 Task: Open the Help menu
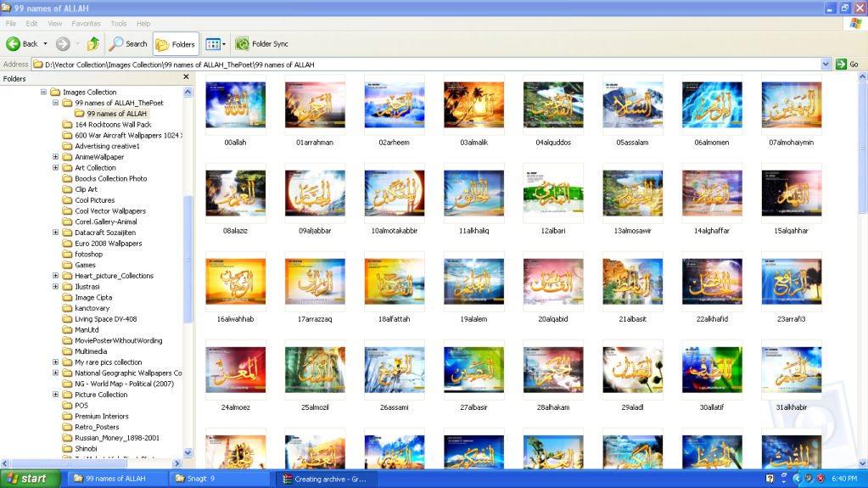click(x=143, y=23)
